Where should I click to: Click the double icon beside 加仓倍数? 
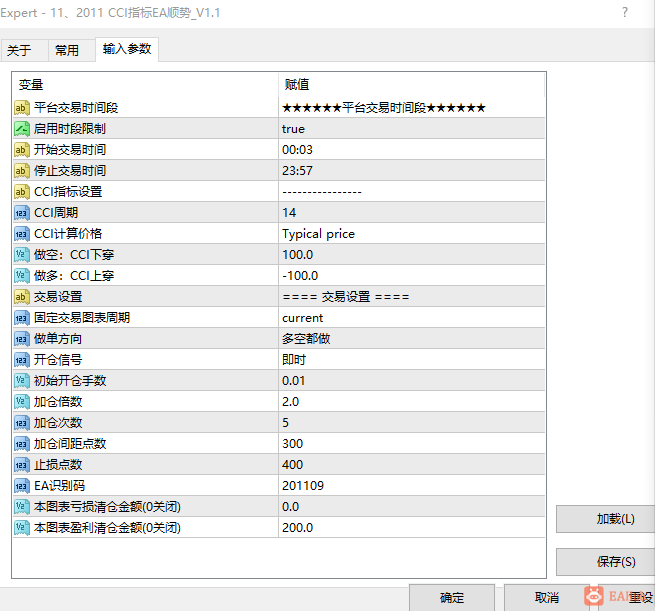point(21,402)
